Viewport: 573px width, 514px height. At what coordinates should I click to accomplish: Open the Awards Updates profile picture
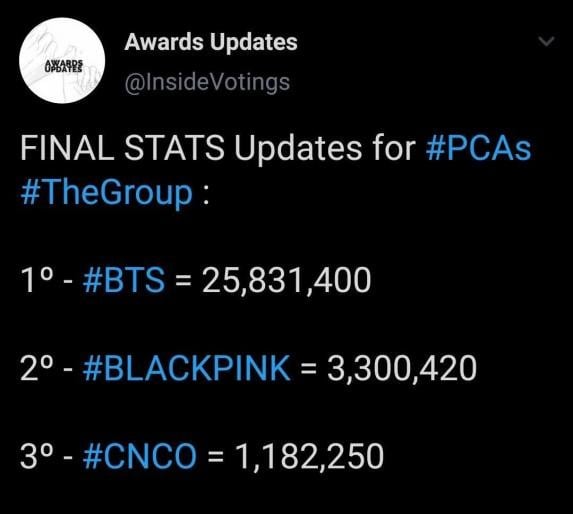(x=62, y=61)
